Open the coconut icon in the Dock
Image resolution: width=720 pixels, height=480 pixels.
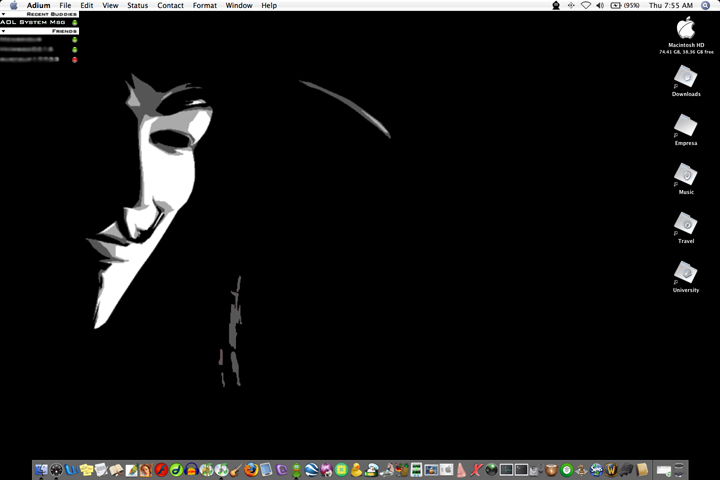(551, 470)
